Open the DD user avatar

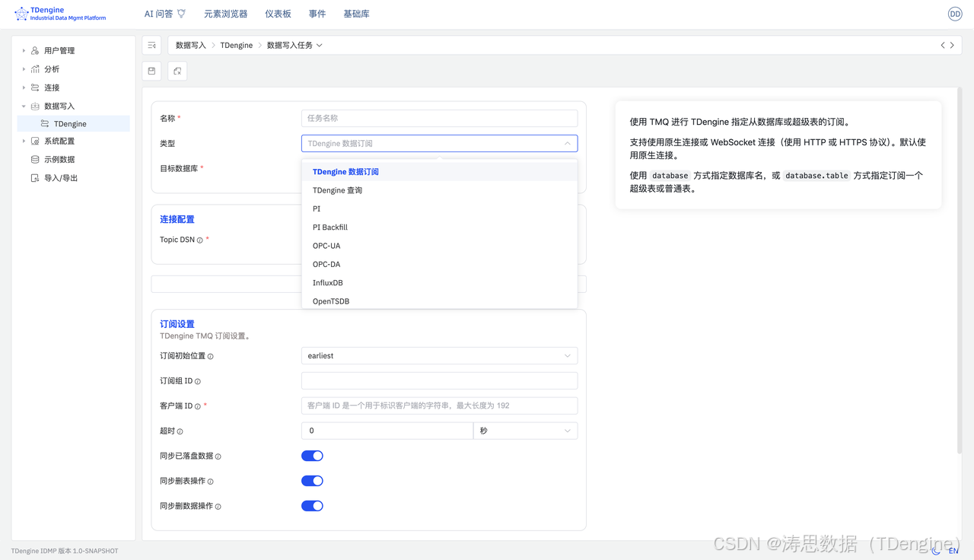click(x=955, y=14)
